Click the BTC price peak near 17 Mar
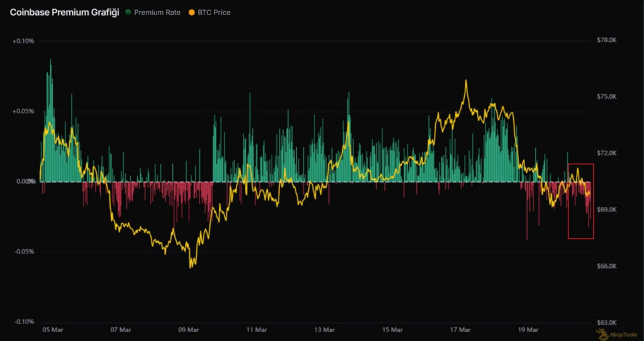This screenshot has height=341, width=644. tap(466, 81)
